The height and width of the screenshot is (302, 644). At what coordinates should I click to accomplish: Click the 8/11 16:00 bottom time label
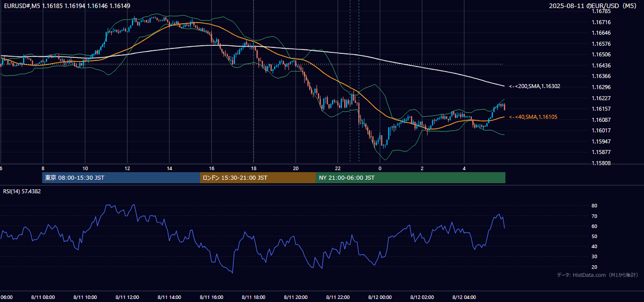(211, 297)
